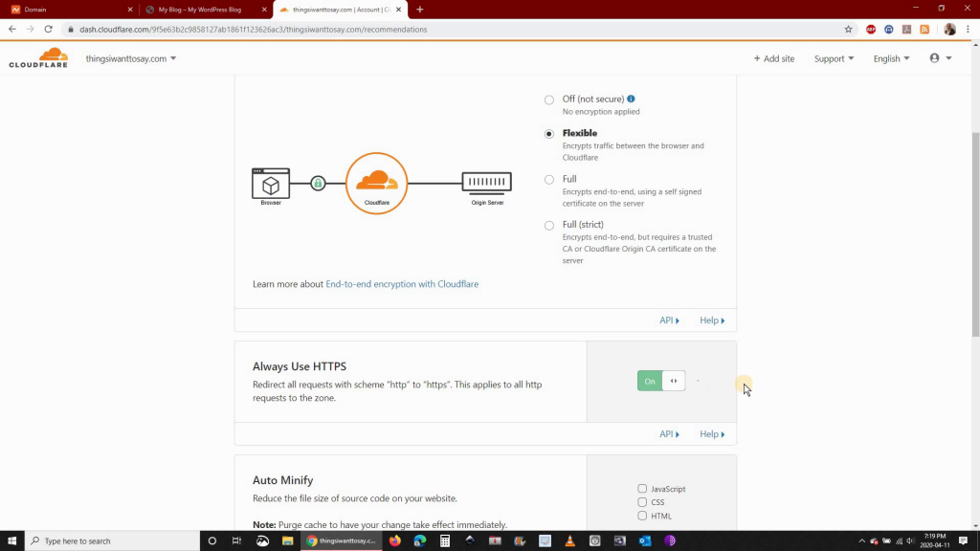This screenshot has height=551, width=980.
Task: Open the AdBlock Plus extension icon
Action: click(x=871, y=30)
